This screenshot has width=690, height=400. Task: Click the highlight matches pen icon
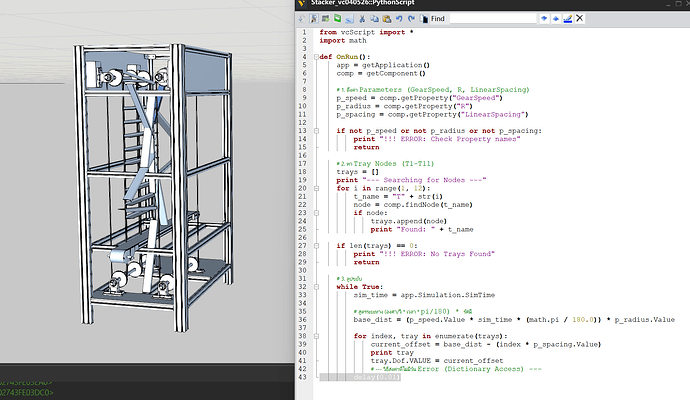tap(570, 18)
